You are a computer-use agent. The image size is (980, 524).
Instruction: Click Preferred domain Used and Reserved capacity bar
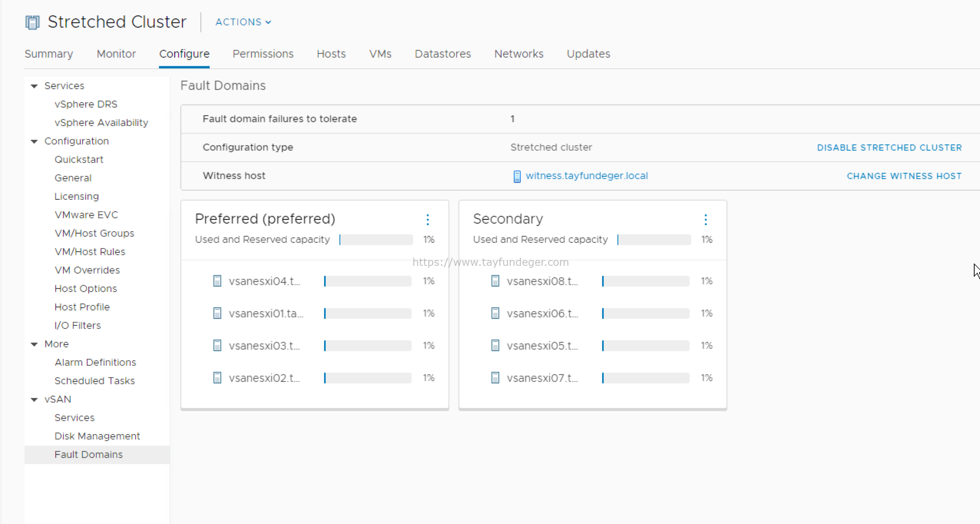[x=376, y=240]
